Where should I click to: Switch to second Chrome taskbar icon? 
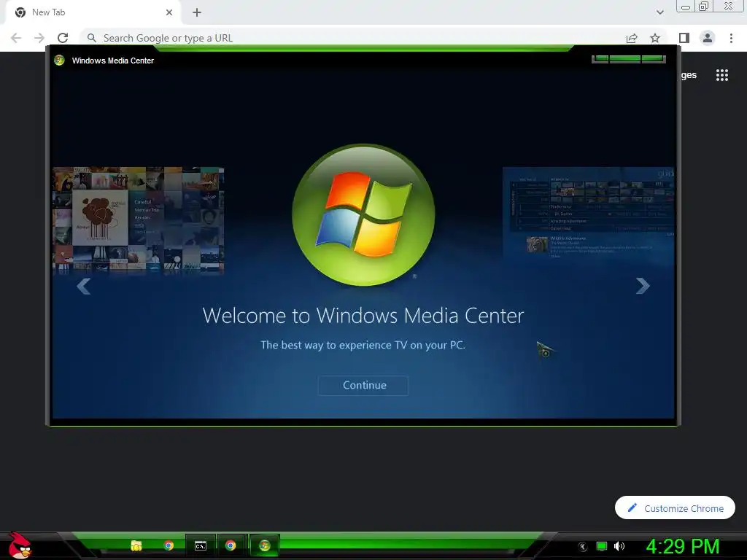coord(230,545)
